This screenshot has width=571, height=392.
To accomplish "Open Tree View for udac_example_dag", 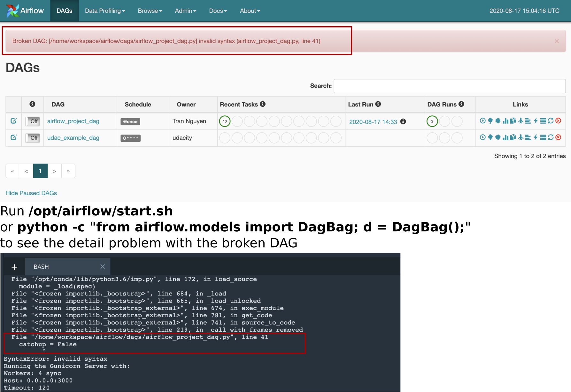I will [x=490, y=137].
